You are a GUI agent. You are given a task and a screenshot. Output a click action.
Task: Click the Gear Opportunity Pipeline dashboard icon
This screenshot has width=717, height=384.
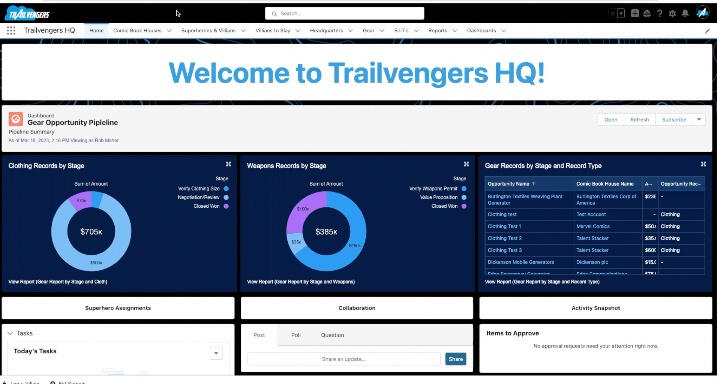(x=16, y=119)
